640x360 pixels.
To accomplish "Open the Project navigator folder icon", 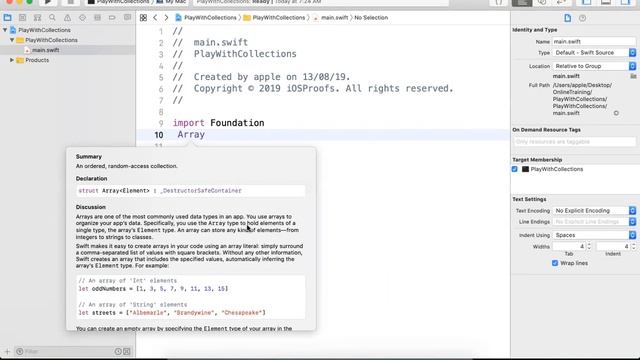I will pyautogui.click(x=7, y=18).
